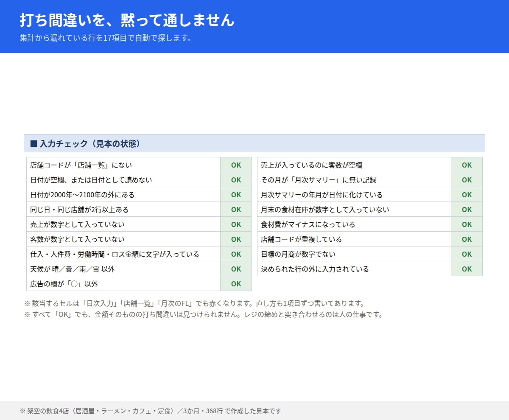Screen dimensions: 509x420
Task: Click OK status for 決められた行の外 row
Action: (467, 269)
